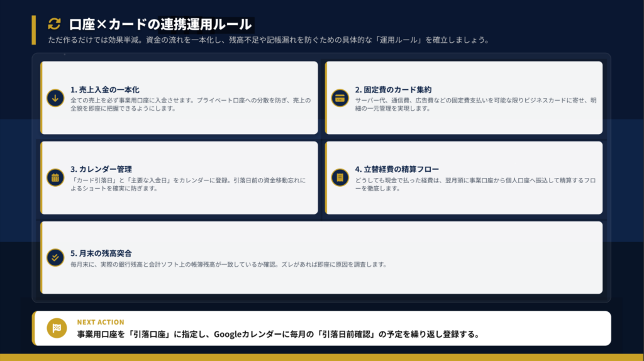Click the description text mentioning カード引落日
644x361 pixels.
pyautogui.click(x=188, y=184)
